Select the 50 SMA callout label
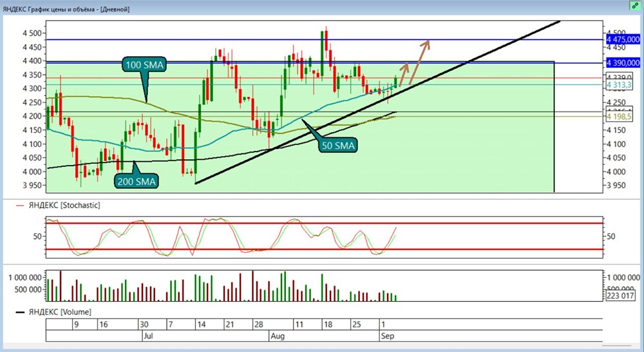Image resolution: width=644 pixels, height=352 pixels. (x=337, y=146)
